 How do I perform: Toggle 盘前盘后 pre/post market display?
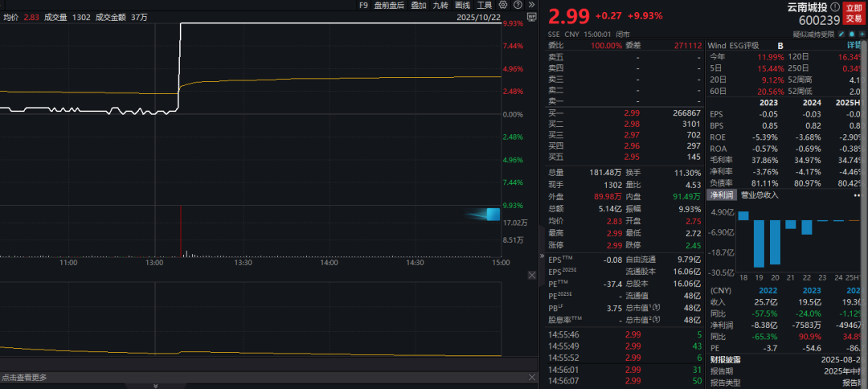tap(389, 5)
